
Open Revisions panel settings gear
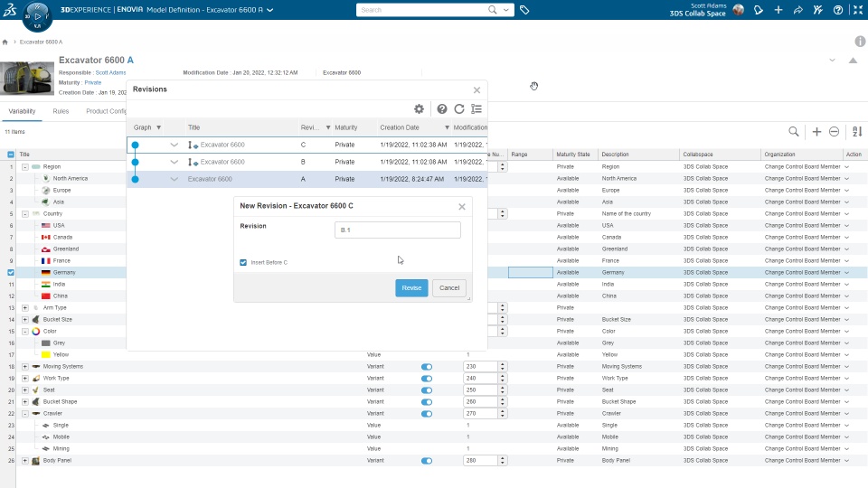[x=419, y=109]
